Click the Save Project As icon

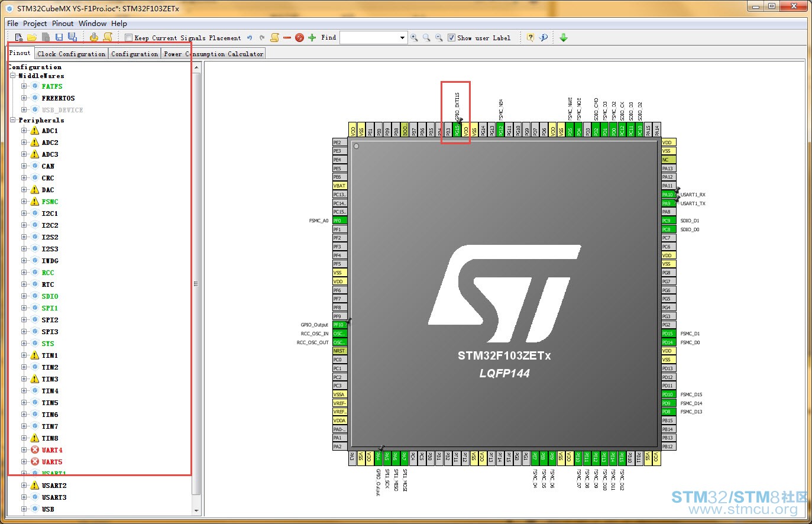click(x=72, y=37)
